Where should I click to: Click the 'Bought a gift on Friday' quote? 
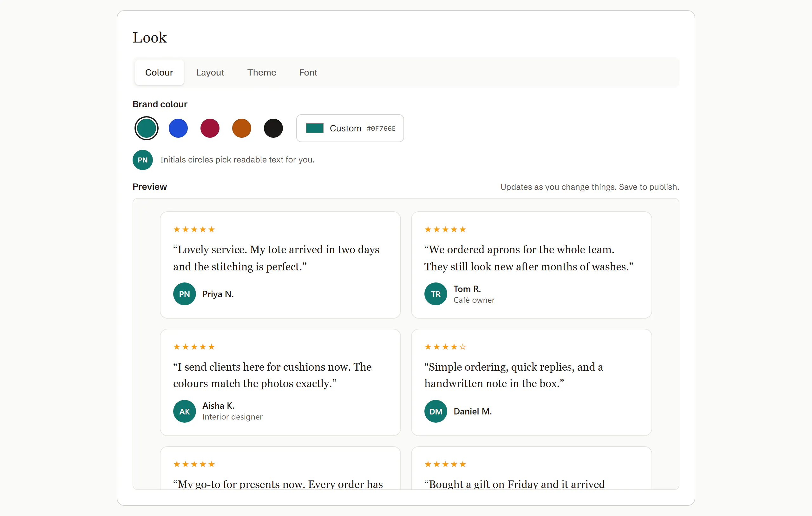pyautogui.click(x=514, y=484)
